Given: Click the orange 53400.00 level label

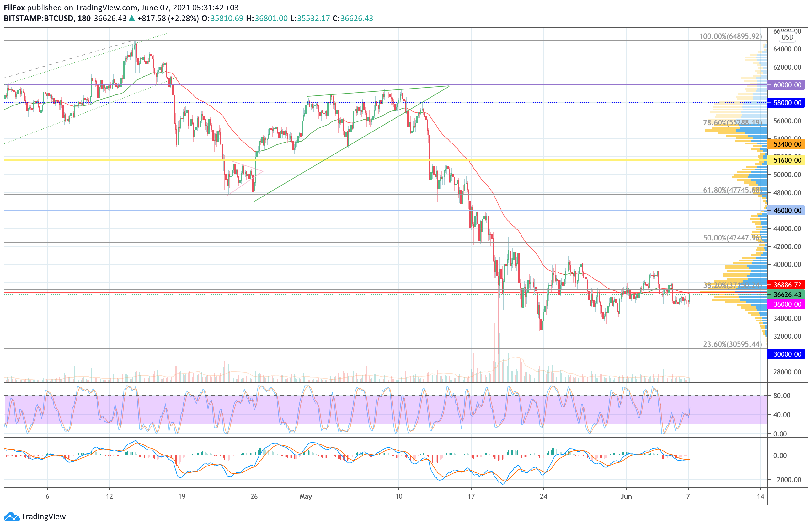Looking at the screenshot, I should point(786,144).
